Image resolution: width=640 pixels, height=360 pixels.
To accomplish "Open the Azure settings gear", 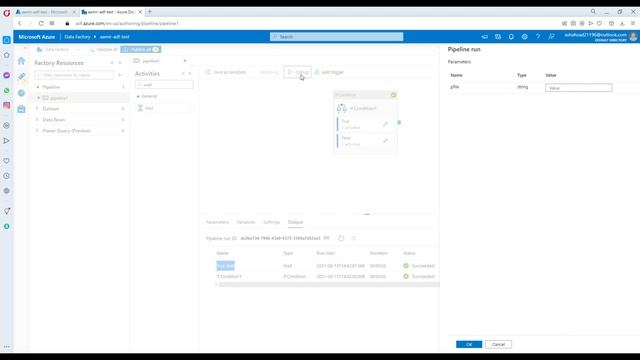I will click(524, 37).
